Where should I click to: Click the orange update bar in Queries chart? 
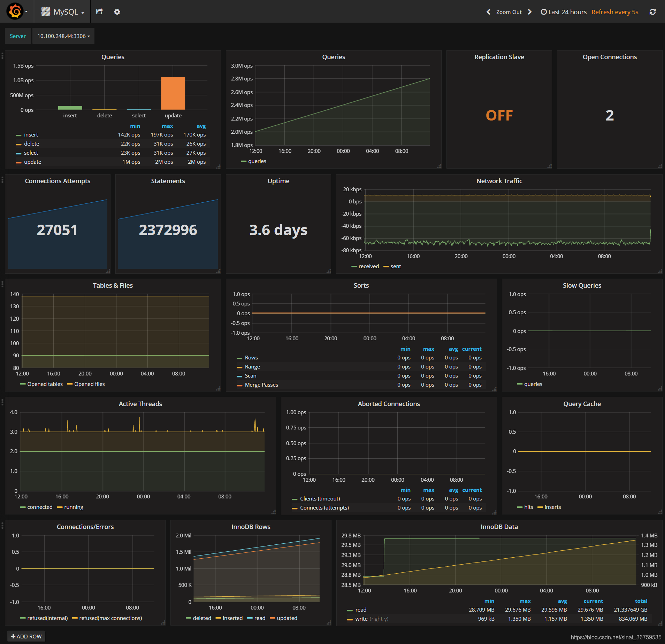(x=173, y=93)
